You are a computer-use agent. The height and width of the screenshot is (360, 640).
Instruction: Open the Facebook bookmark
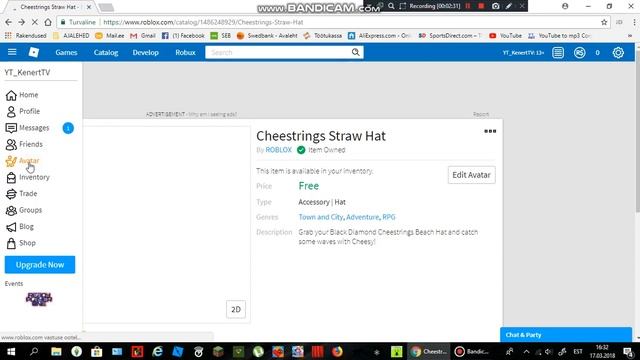[183, 36]
